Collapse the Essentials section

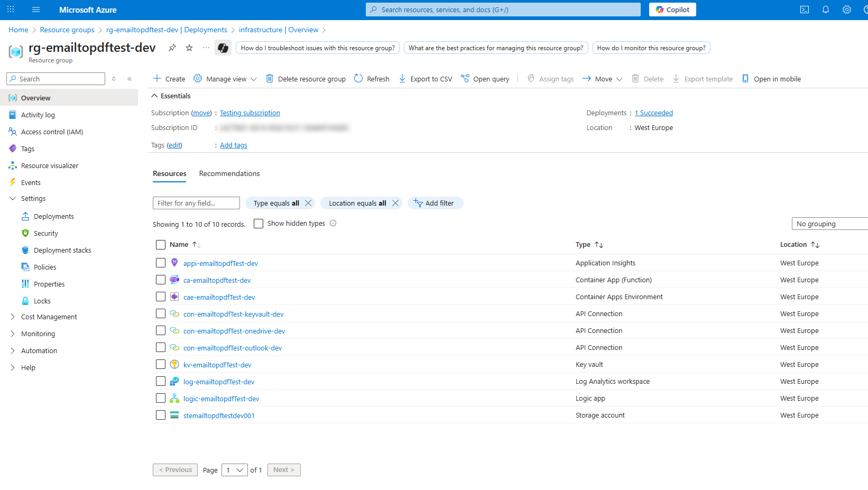(x=171, y=96)
